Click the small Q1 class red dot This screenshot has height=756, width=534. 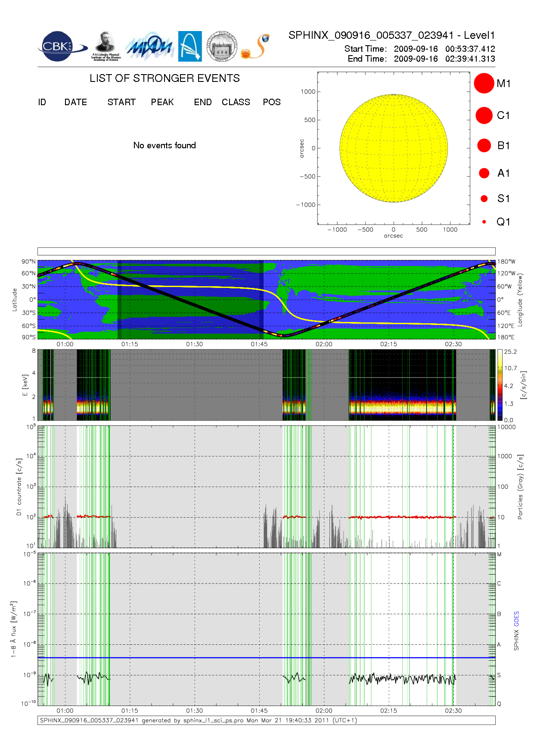click(x=484, y=222)
